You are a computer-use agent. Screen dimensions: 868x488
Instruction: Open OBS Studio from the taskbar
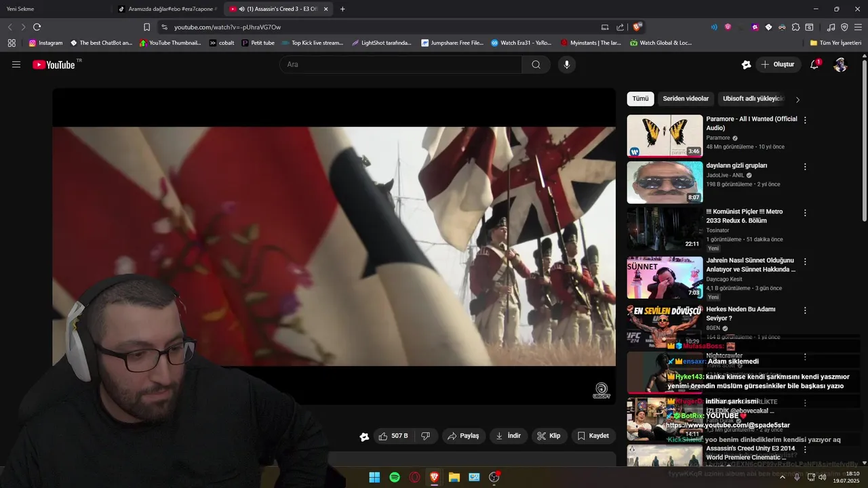click(x=494, y=477)
